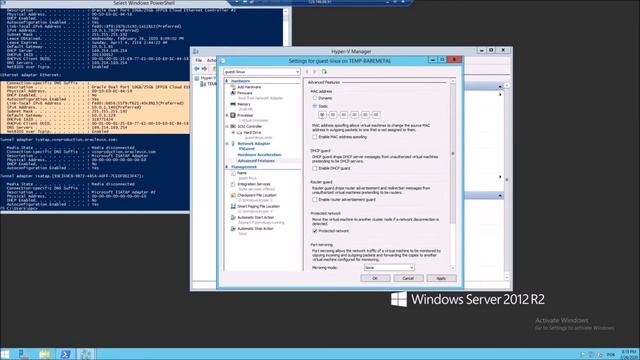Switch to Hyper-V Manager taskbar icon
The image size is (640, 360).
coord(86,354)
